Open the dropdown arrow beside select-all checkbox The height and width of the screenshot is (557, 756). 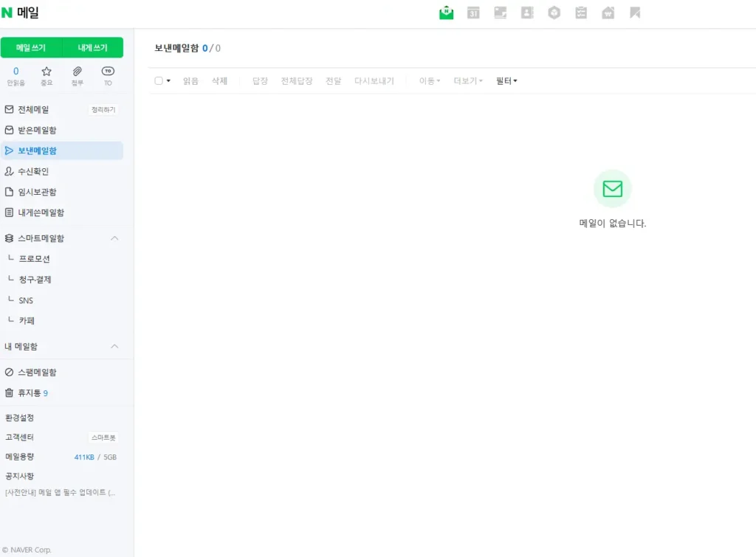[x=168, y=81]
